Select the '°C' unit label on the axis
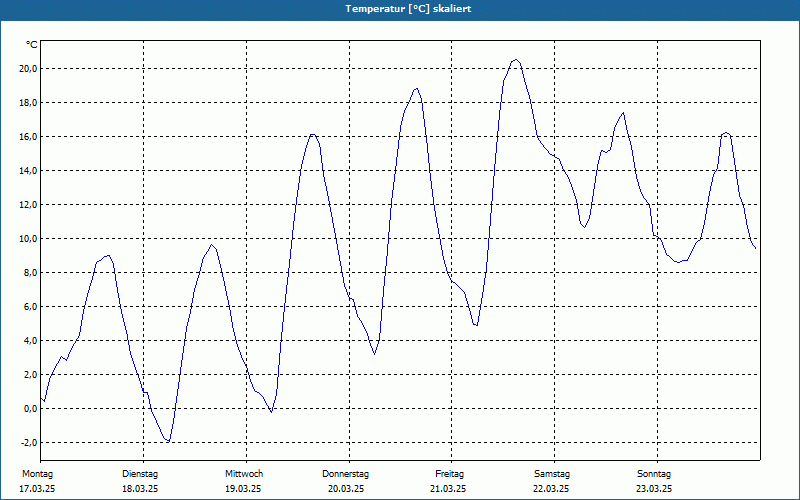The width and height of the screenshot is (800, 500). (x=32, y=45)
